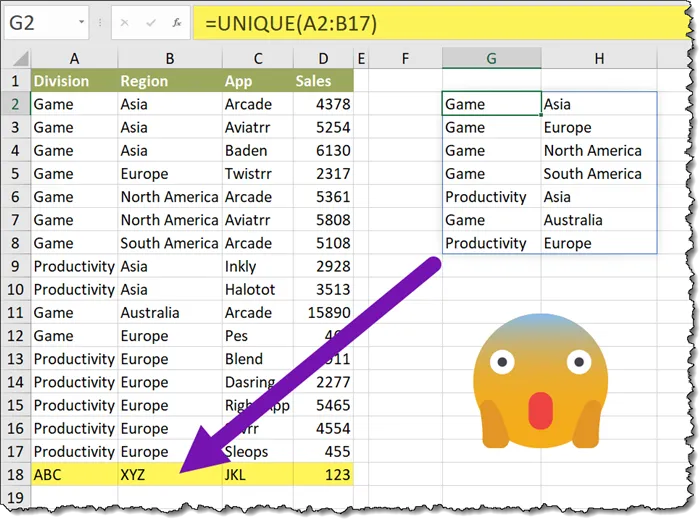
Task: Open the Name Box dropdown arrow
Action: click(x=80, y=22)
